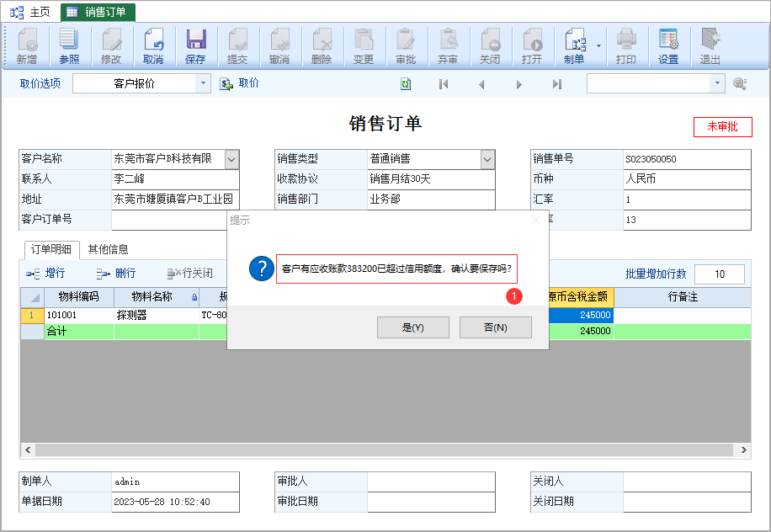The width and height of the screenshot is (771, 532).
Task: Click the 删除 (Delete) toolbar icon
Action: (x=322, y=46)
